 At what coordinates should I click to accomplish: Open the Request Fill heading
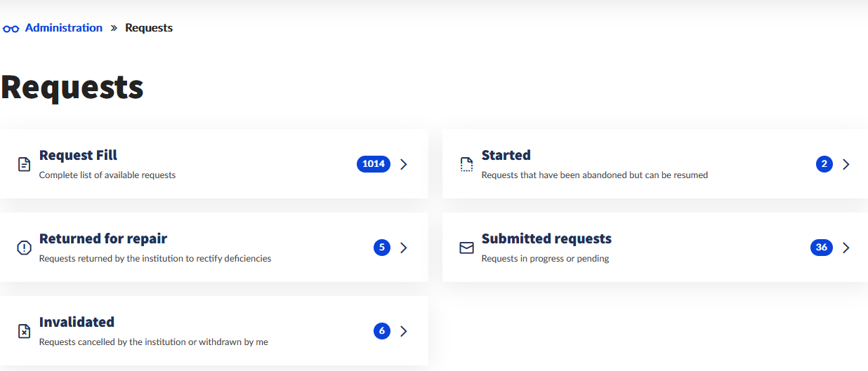point(78,155)
